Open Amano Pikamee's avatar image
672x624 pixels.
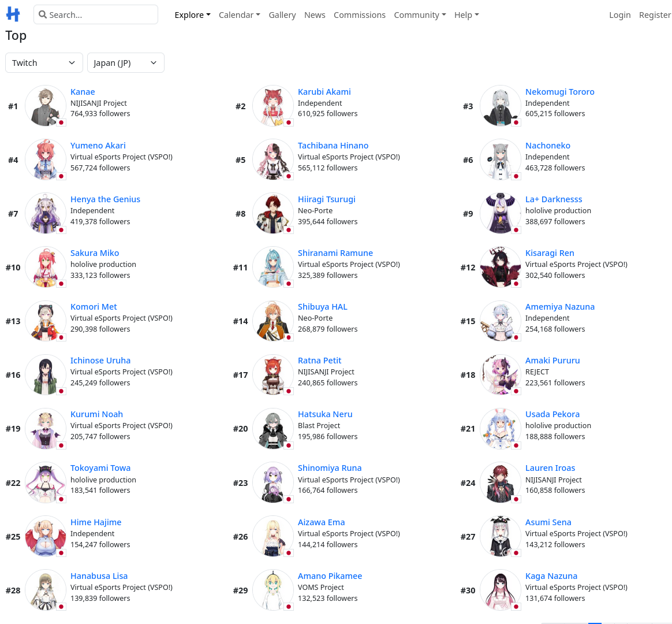point(273,590)
